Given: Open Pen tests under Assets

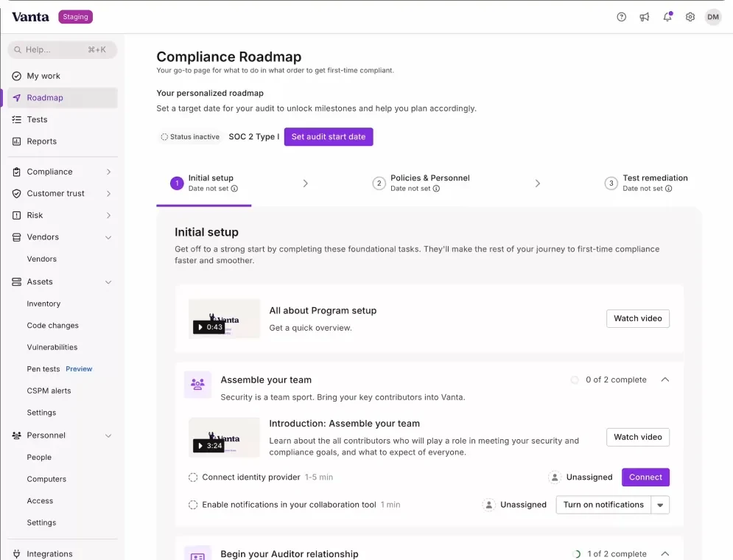Looking at the screenshot, I should (x=43, y=369).
